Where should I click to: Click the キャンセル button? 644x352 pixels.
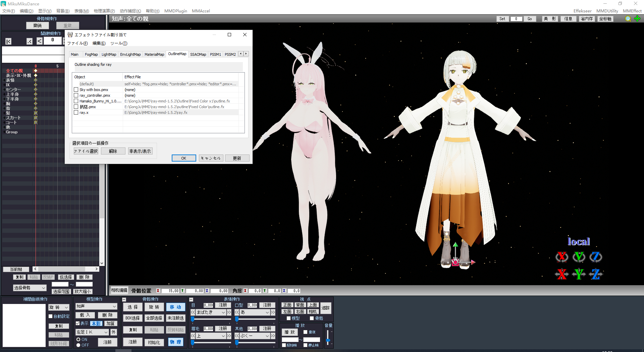(211, 158)
